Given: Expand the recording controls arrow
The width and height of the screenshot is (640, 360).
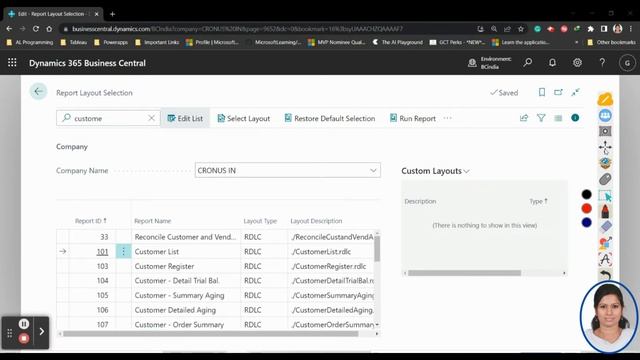Looking at the screenshot, I should pyautogui.click(x=42, y=331).
